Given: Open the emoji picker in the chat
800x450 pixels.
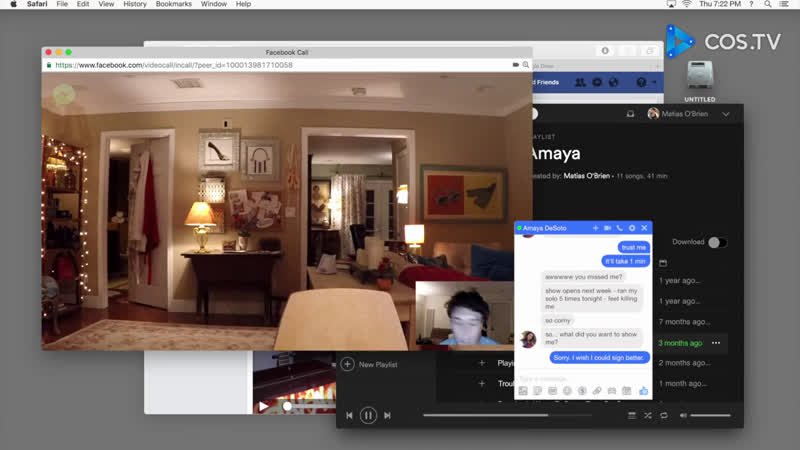Looking at the screenshot, I should 567,391.
